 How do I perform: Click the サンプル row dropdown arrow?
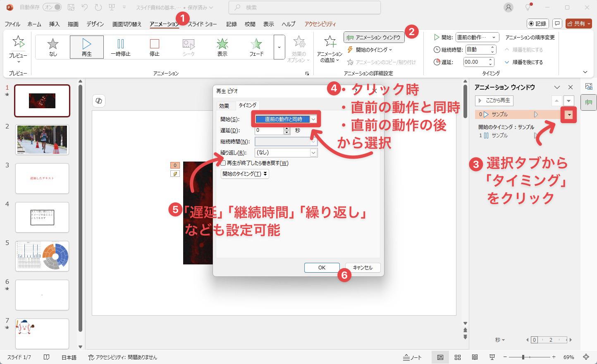click(569, 115)
